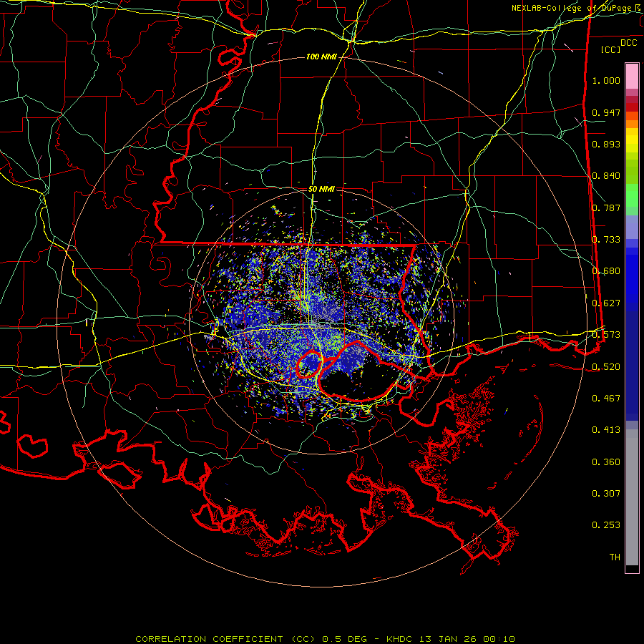Viewport: 644px width, 644px height.
Task: Click the 0.680 legend value
Action: click(606, 271)
